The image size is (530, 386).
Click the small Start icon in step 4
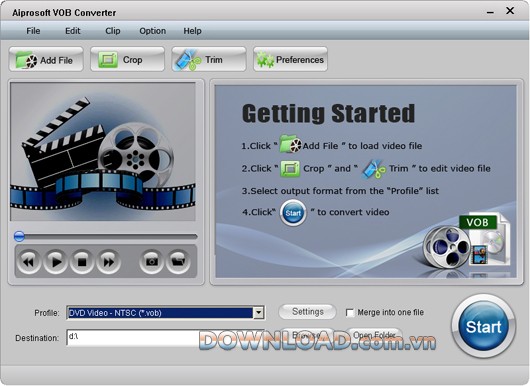293,213
